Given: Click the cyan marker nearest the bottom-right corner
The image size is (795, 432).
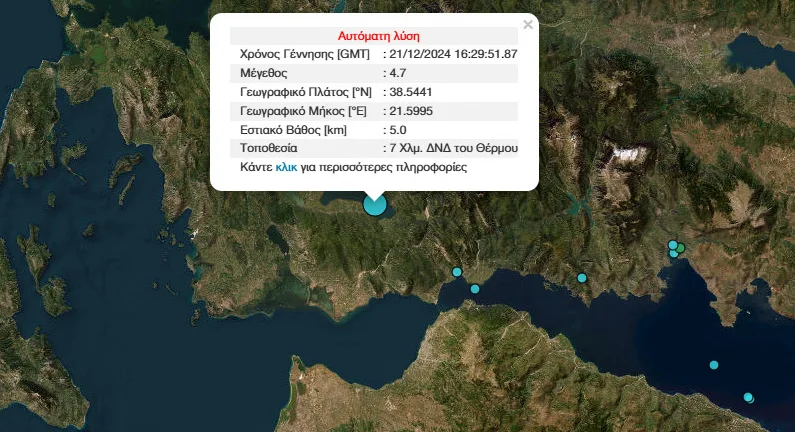Looking at the screenshot, I should (748, 397).
